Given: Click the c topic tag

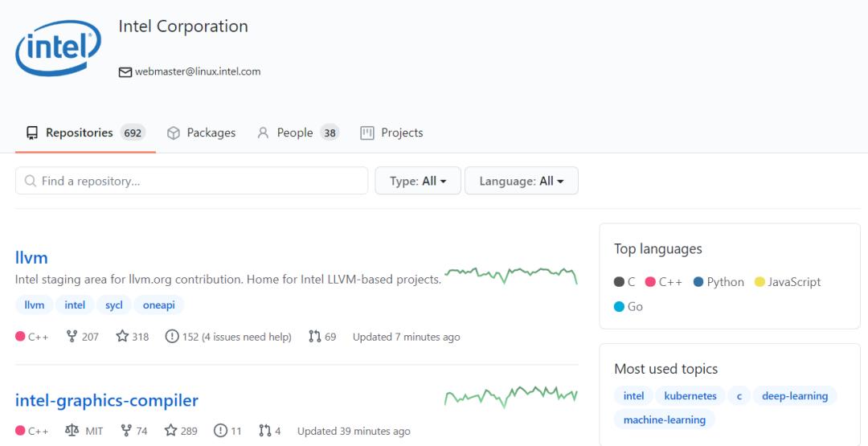Looking at the screenshot, I should [739, 396].
